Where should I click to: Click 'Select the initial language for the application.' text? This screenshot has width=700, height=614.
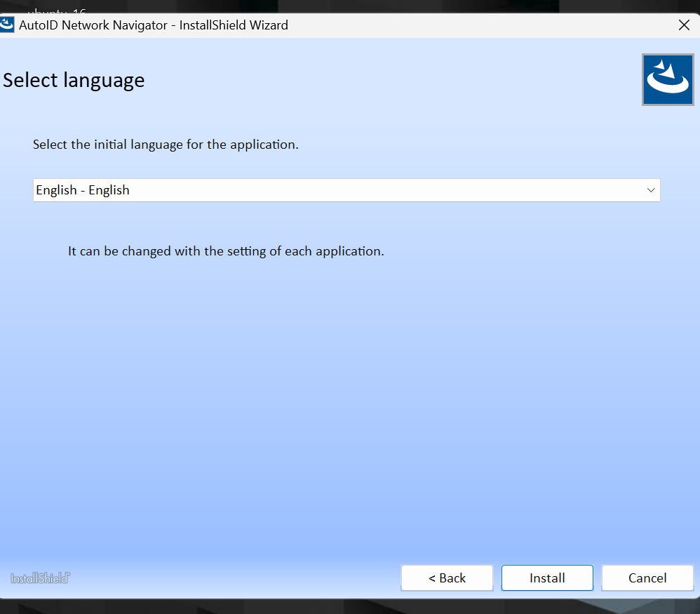point(166,145)
